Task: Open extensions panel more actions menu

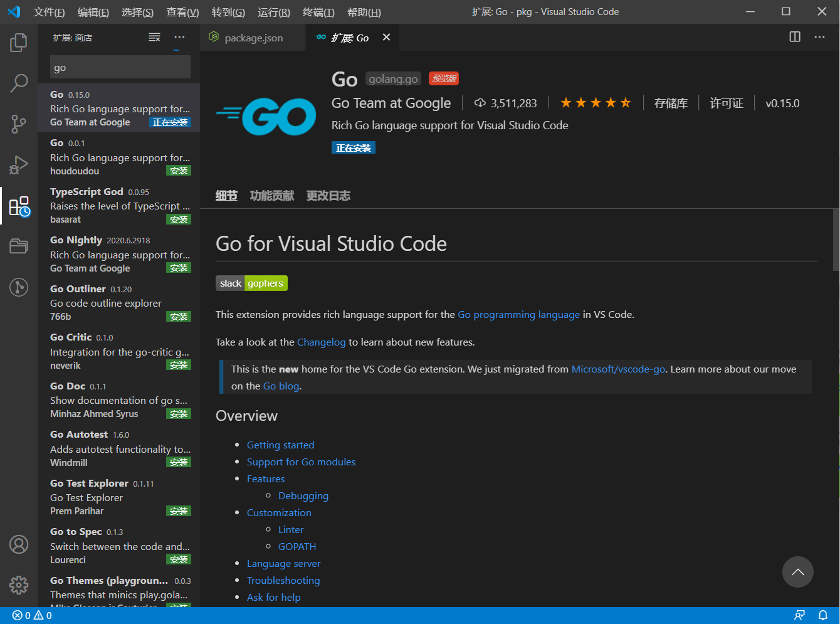Action: point(179,38)
